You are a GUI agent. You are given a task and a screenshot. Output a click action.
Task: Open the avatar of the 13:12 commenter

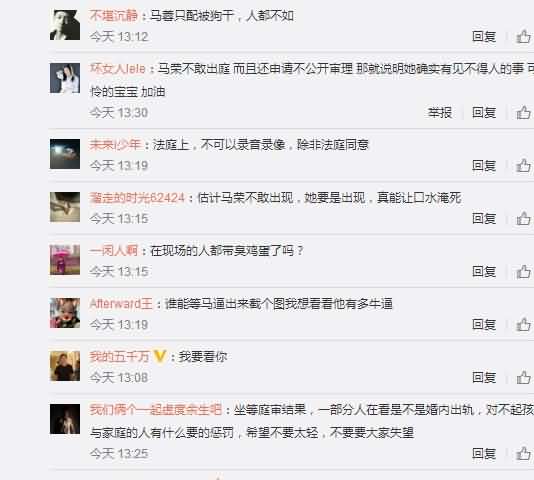click(65, 25)
